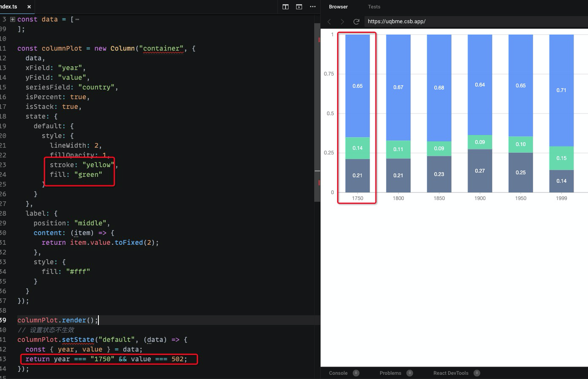This screenshot has height=379, width=588.
Task: Open the React DevTools panel
Action: 451,373
